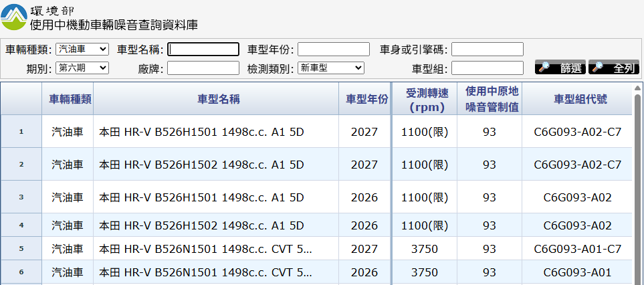Click row 5 year 2027 cell
Screen dimensions: 644x285
(x=364, y=249)
